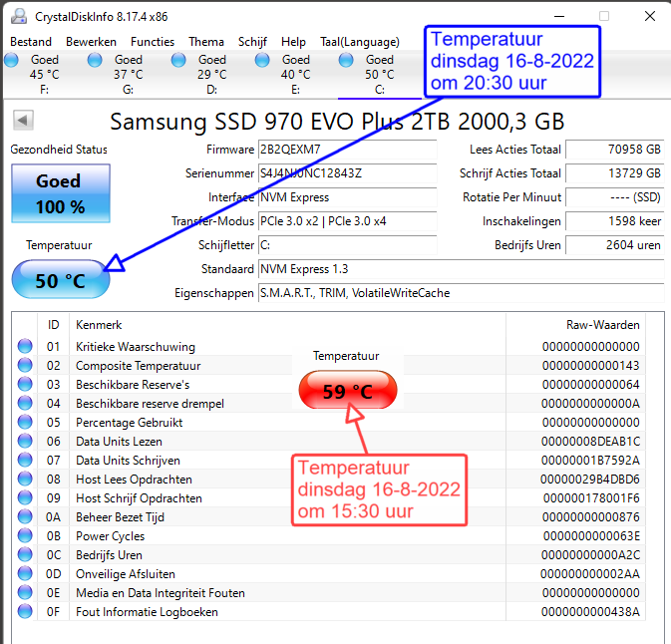671x644 pixels.
Task: Click the Lees Acties Totaal value 70958 GB
Action: pos(615,150)
